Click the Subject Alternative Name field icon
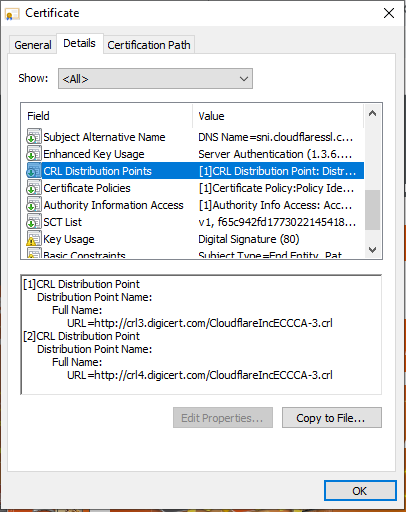This screenshot has width=406, height=512. pos(34,137)
